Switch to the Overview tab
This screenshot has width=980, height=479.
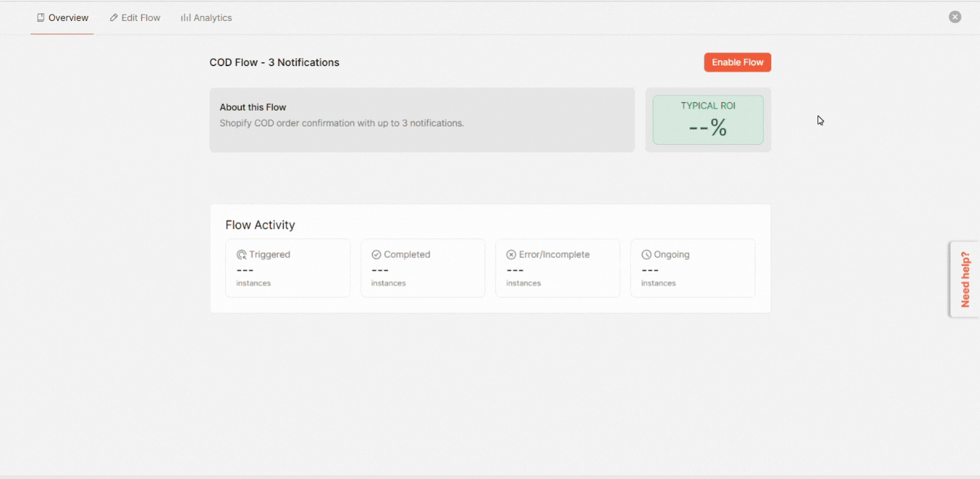pyautogui.click(x=62, y=18)
